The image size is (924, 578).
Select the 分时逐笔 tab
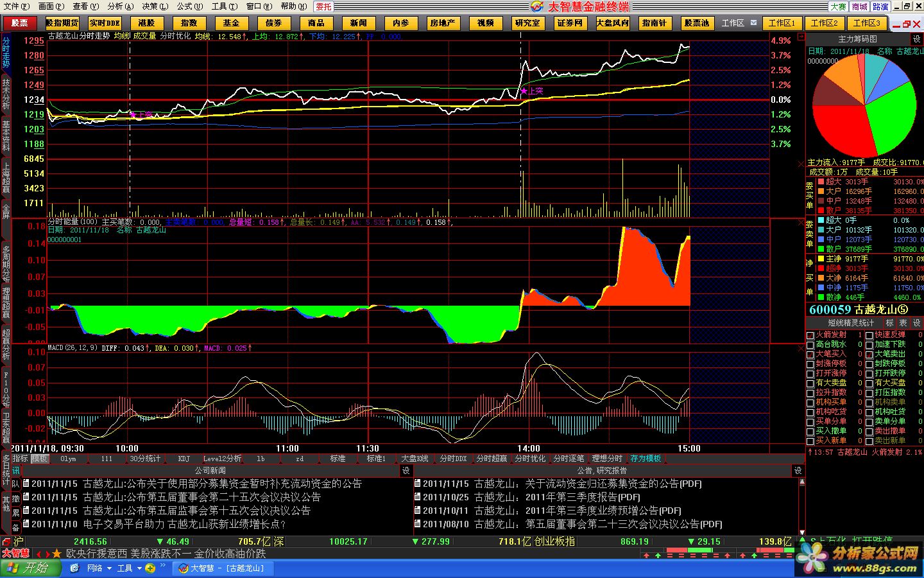click(x=569, y=459)
